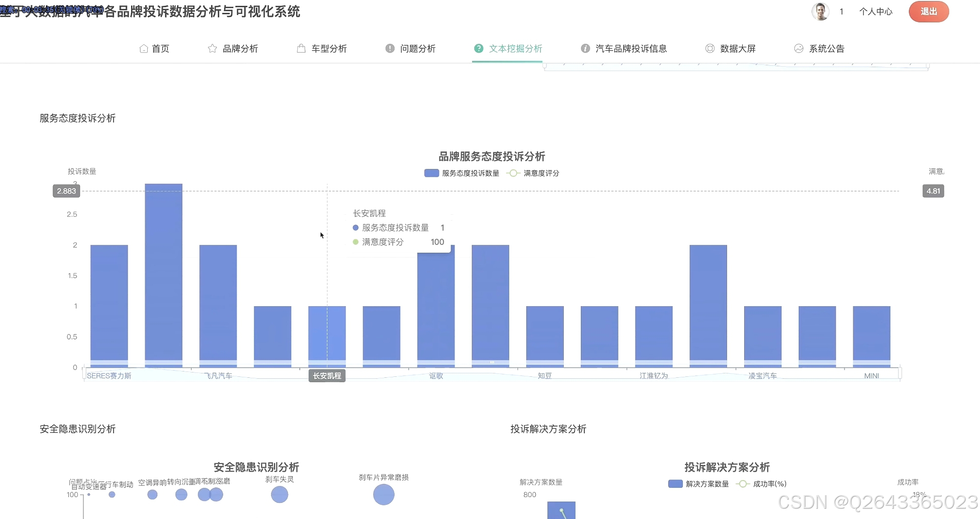Viewport: 980px width, 519px height.
Task: Toggle 成功率(%) legend series
Action: pos(762,484)
